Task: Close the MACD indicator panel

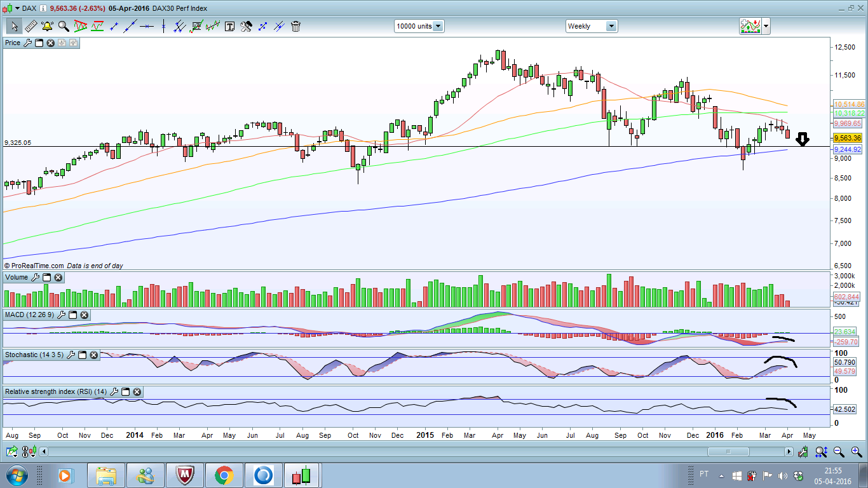Action: [84, 315]
